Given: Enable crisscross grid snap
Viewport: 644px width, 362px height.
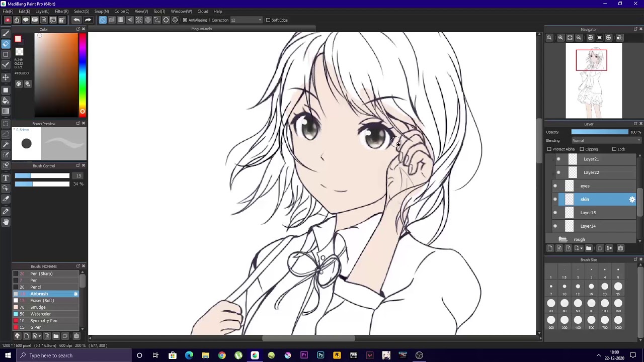Looking at the screenshot, I should 121,20.
